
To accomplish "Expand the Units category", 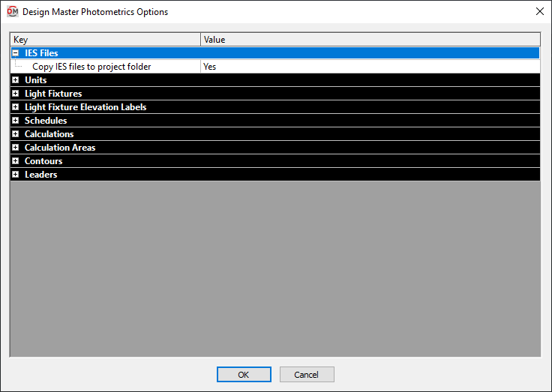I will click(x=16, y=80).
